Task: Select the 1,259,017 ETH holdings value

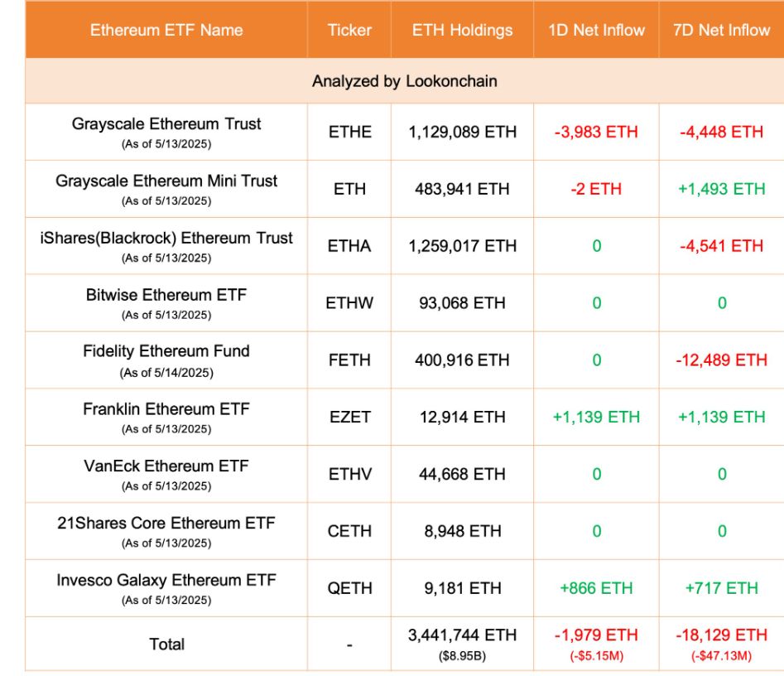Action: [462, 246]
